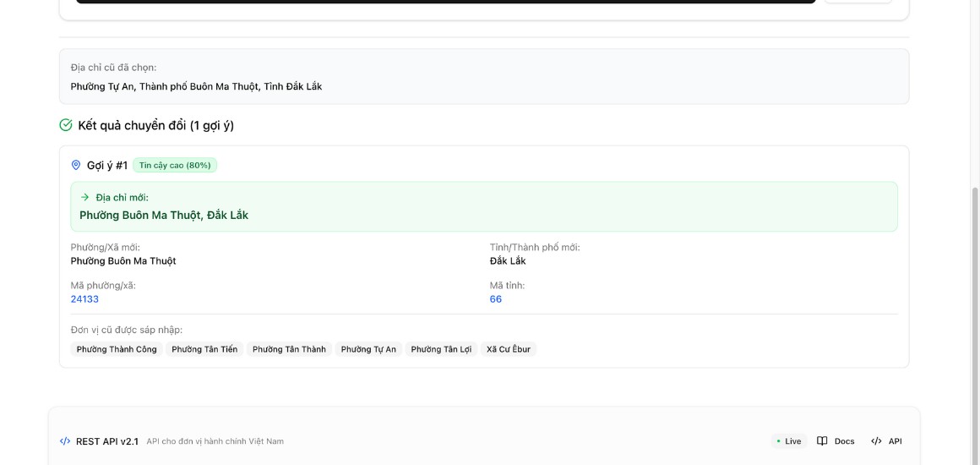Open Docs via the book icon
This screenshot has width=980, height=465.
point(822,441)
